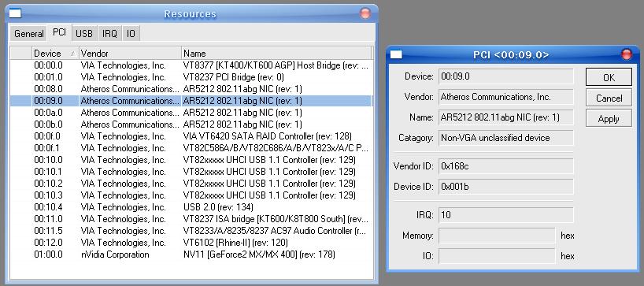
Task: Select device row 00:0a.0 Atheros NIC
Action: click(191, 113)
